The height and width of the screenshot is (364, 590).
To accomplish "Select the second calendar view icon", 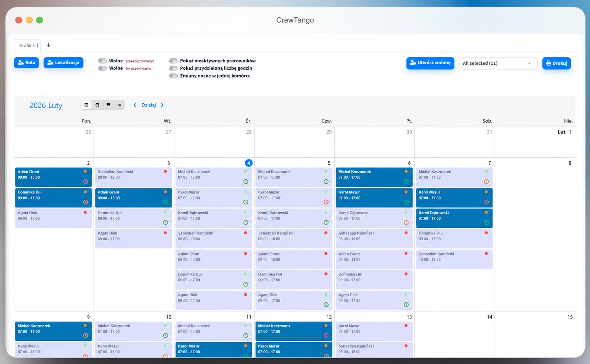I will click(x=97, y=105).
